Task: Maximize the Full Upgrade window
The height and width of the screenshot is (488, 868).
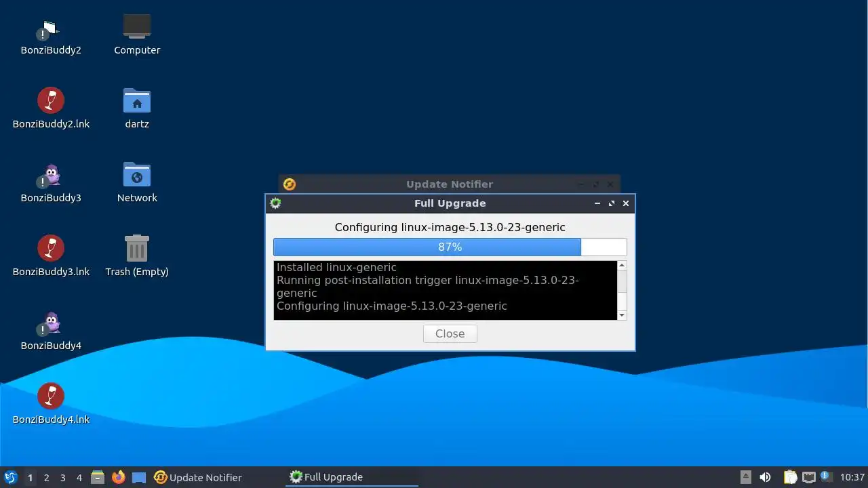Action: [x=612, y=203]
